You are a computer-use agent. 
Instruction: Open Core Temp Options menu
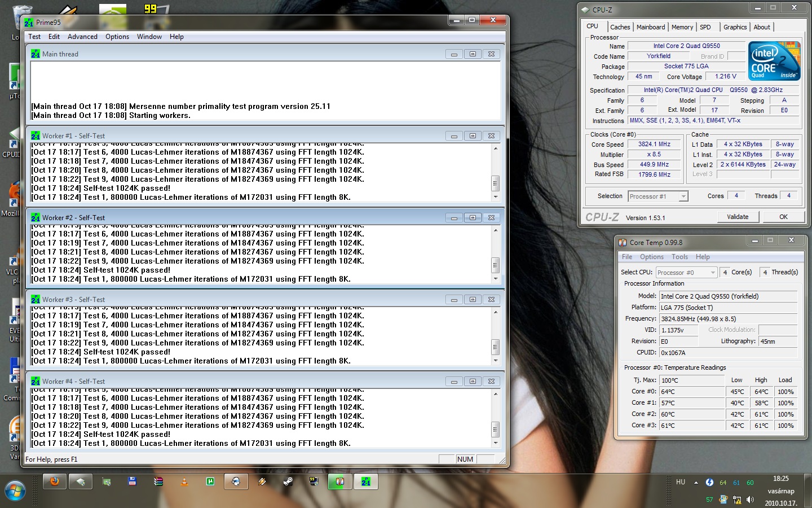tap(652, 257)
